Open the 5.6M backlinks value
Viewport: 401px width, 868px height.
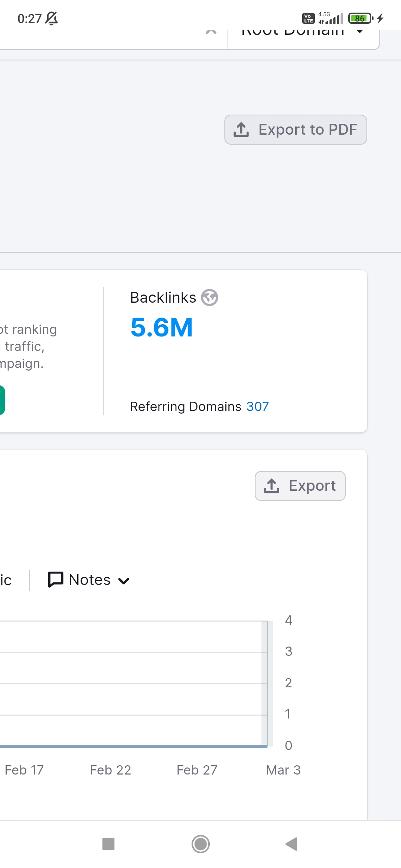(162, 328)
